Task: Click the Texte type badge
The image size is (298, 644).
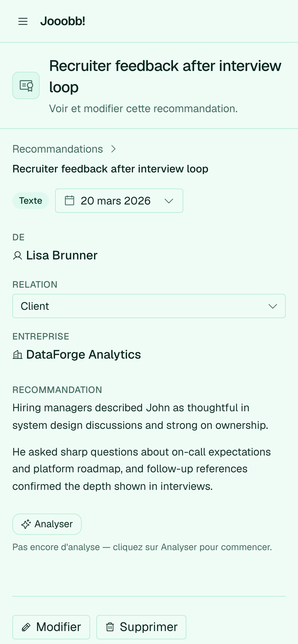Action: (31, 201)
